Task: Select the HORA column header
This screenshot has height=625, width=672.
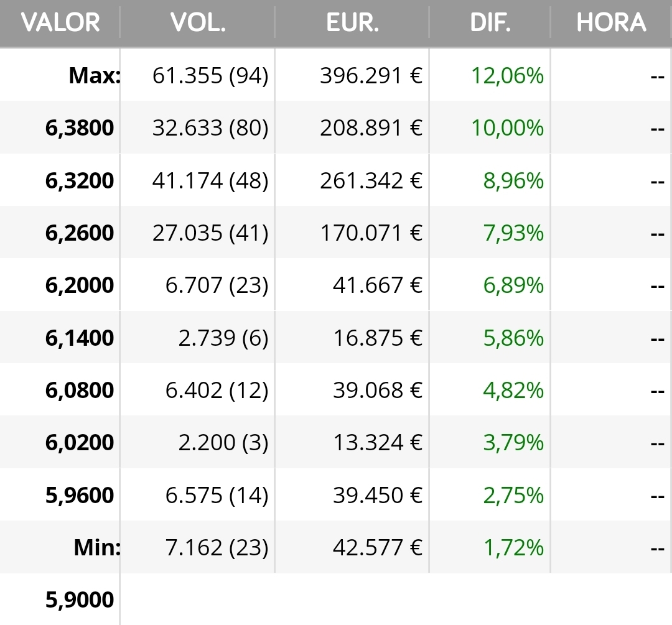Action: pyautogui.click(x=611, y=23)
